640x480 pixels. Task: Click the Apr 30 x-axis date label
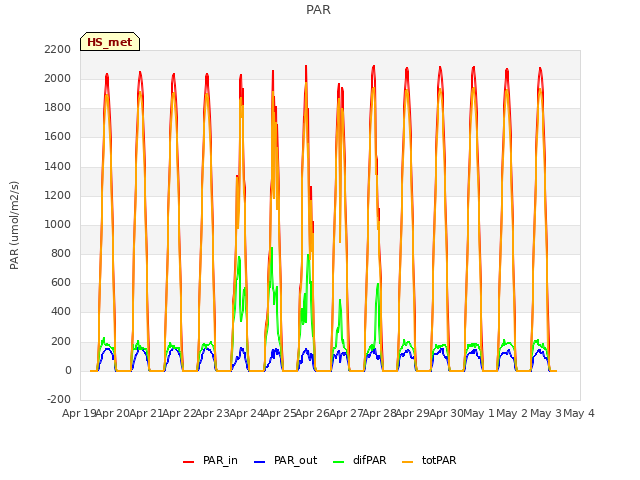(446, 413)
